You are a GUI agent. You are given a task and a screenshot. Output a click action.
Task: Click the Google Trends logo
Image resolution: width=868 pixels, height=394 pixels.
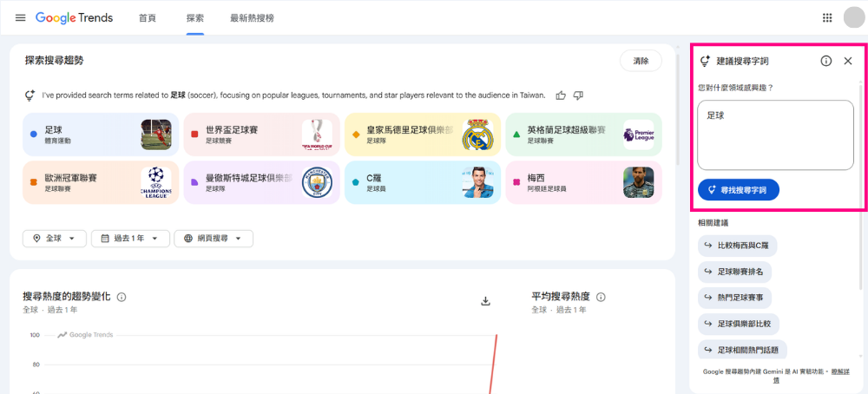tap(74, 17)
